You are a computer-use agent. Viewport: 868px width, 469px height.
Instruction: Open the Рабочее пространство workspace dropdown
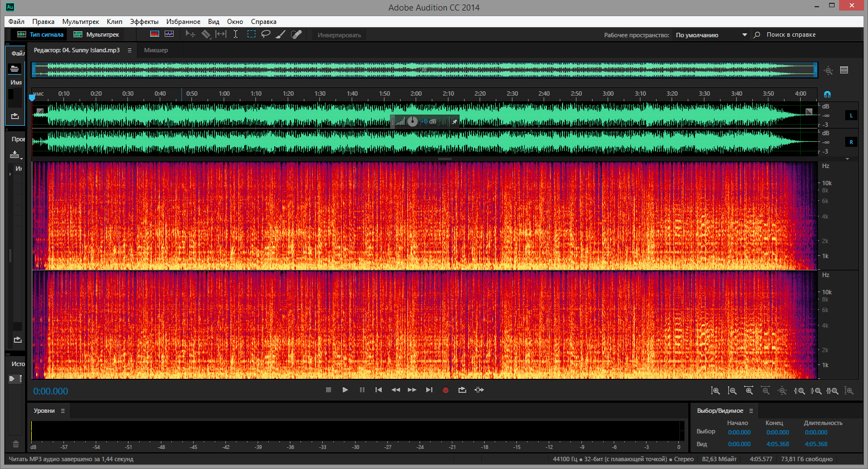pyautogui.click(x=712, y=35)
